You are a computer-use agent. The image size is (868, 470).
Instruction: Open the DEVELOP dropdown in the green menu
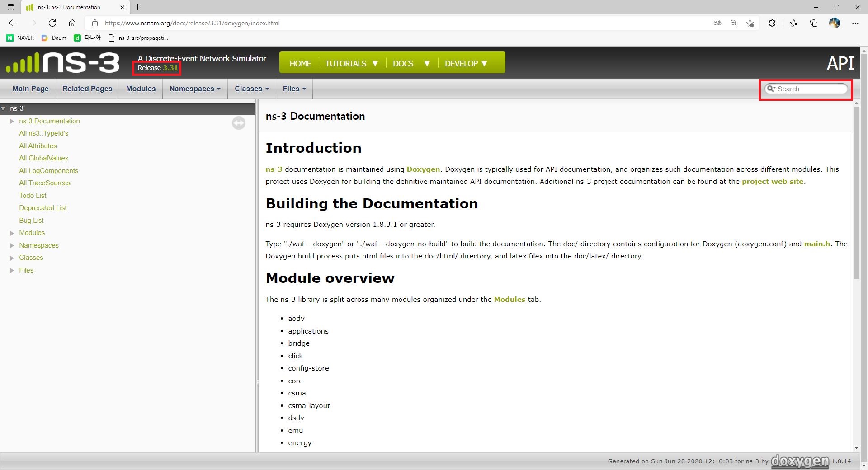click(466, 63)
